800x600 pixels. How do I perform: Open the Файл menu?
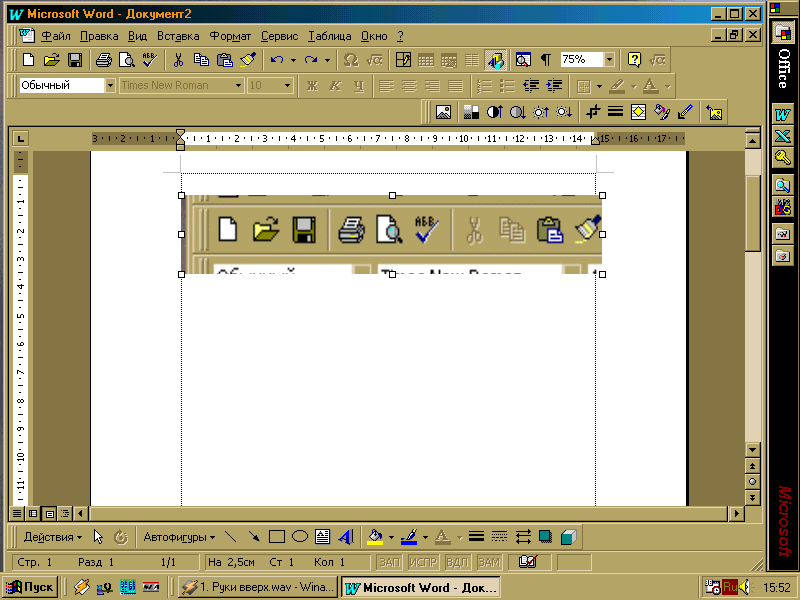click(x=56, y=36)
